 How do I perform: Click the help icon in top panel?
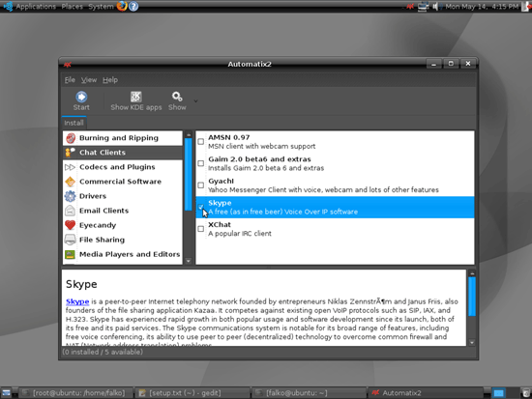point(133,6)
